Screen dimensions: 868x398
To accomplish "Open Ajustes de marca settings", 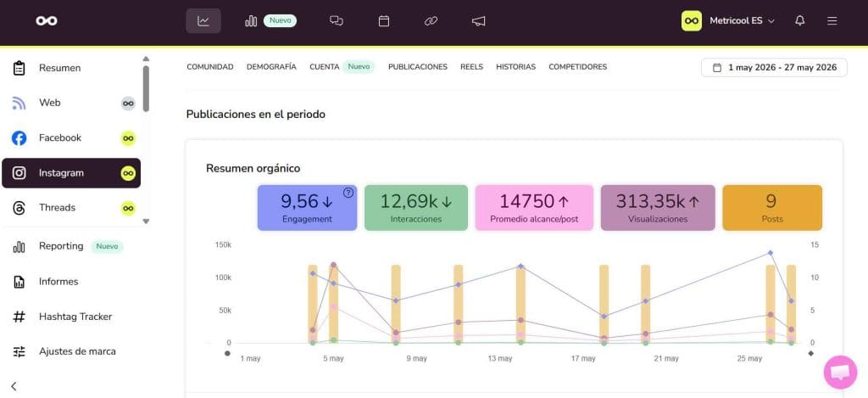I will pos(71,351).
